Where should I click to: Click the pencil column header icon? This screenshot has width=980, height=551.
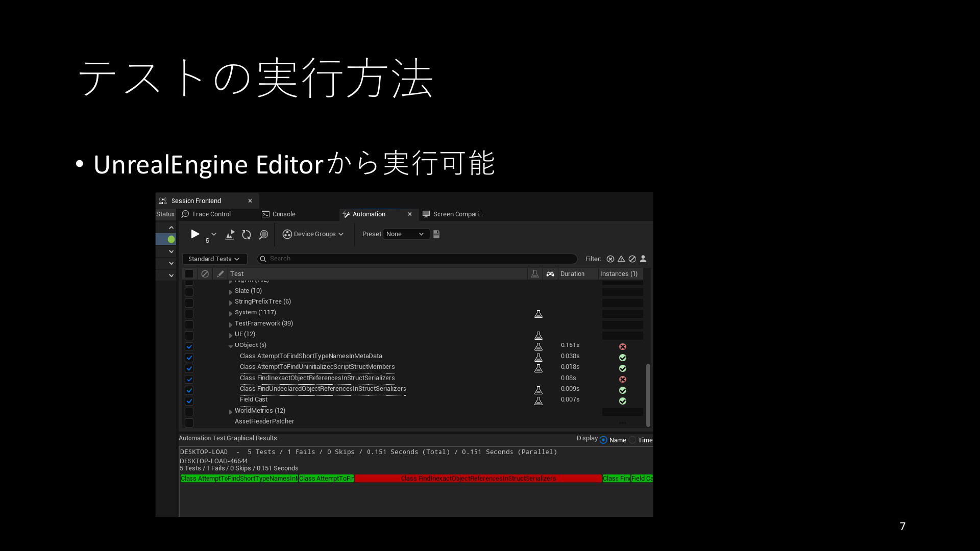pos(220,274)
